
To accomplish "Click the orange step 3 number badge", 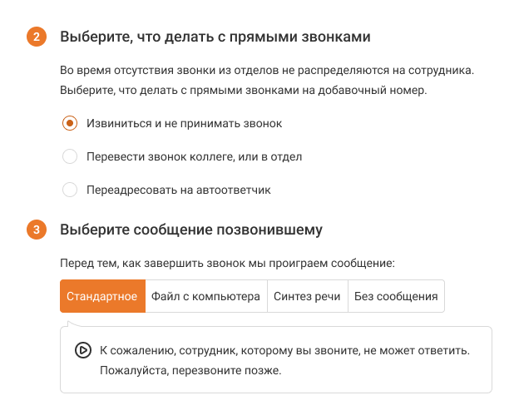I will (37, 230).
